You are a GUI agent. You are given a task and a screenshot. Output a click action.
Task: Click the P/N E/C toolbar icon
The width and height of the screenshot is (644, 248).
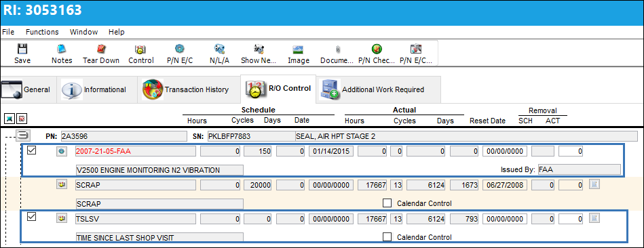(x=179, y=49)
